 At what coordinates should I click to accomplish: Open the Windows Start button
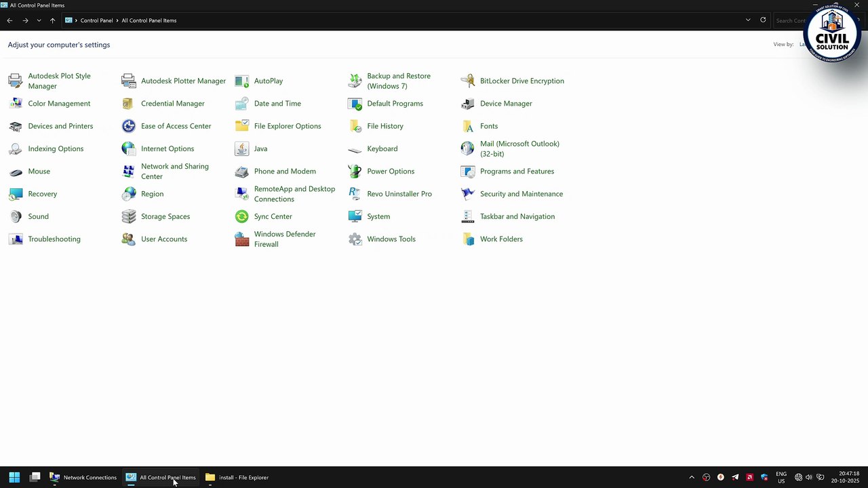(x=14, y=477)
